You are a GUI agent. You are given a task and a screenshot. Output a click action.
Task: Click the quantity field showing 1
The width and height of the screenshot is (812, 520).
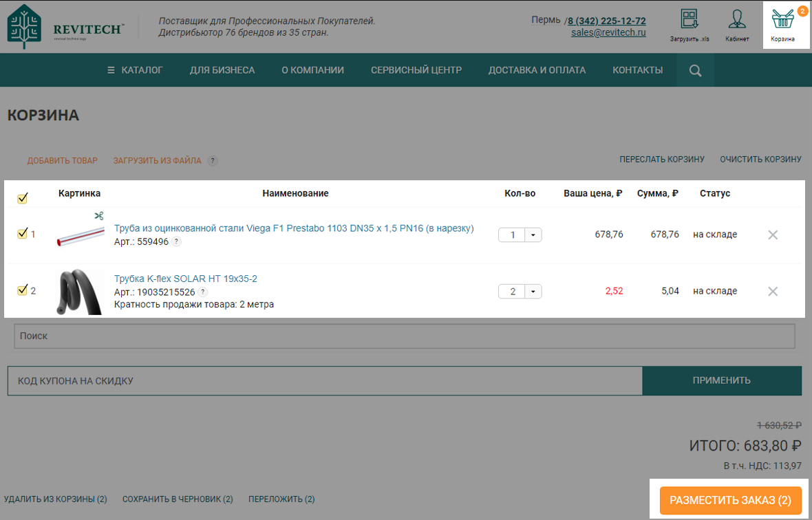[x=512, y=235]
